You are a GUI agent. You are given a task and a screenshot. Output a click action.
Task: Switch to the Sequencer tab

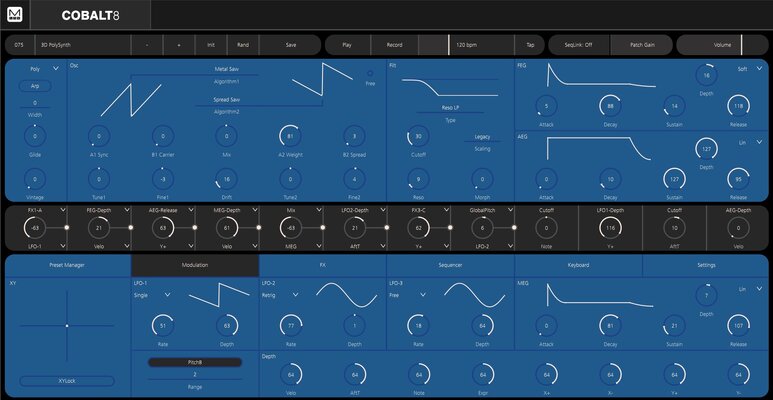click(450, 265)
